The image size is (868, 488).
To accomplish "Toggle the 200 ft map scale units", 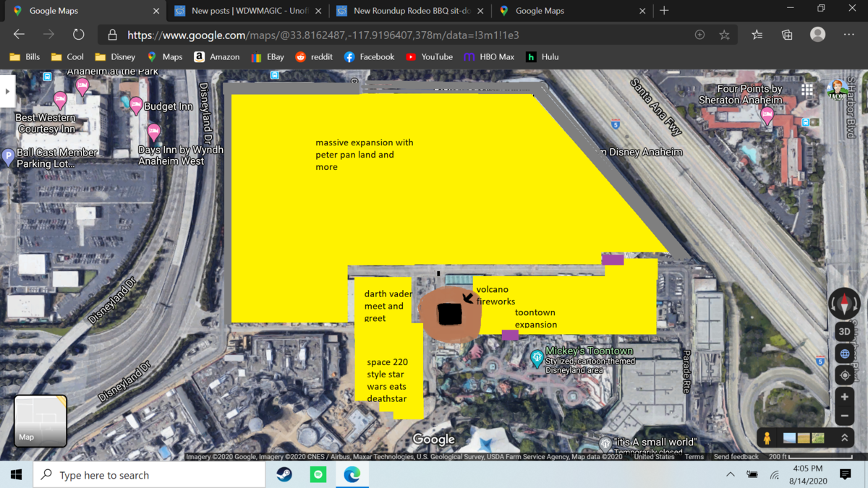I will 810,457.
